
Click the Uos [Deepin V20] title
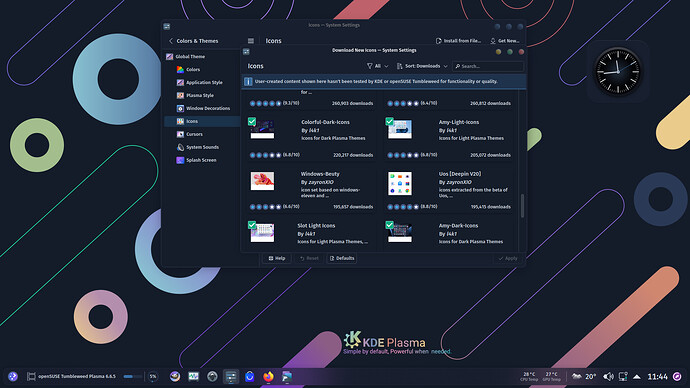460,174
